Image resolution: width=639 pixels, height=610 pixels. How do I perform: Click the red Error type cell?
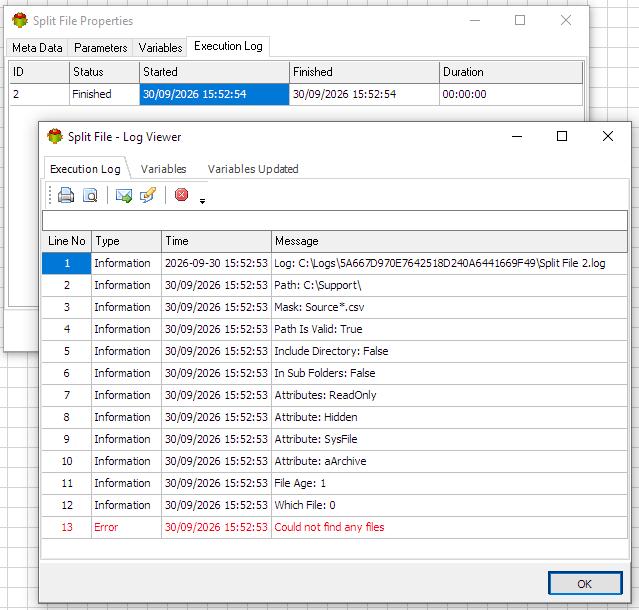click(126, 527)
